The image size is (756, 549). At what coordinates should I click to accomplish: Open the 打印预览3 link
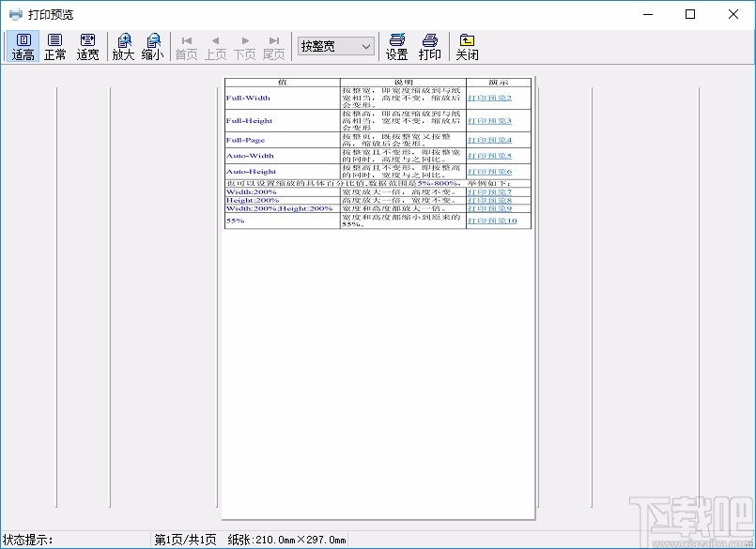point(489,121)
